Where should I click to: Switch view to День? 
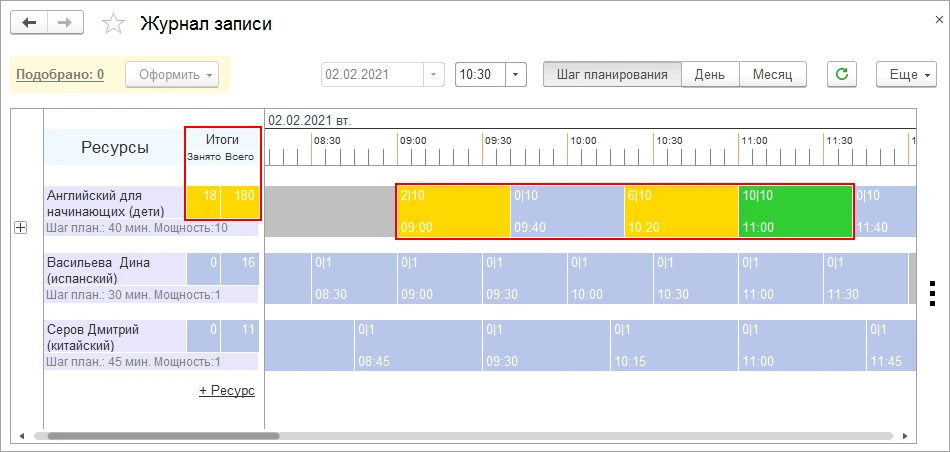(710, 74)
